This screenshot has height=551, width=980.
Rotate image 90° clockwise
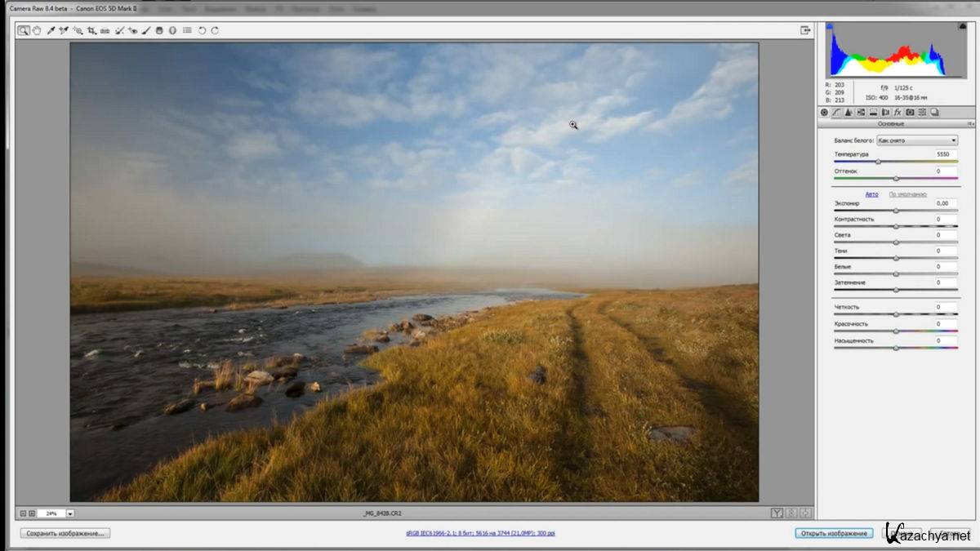click(215, 30)
